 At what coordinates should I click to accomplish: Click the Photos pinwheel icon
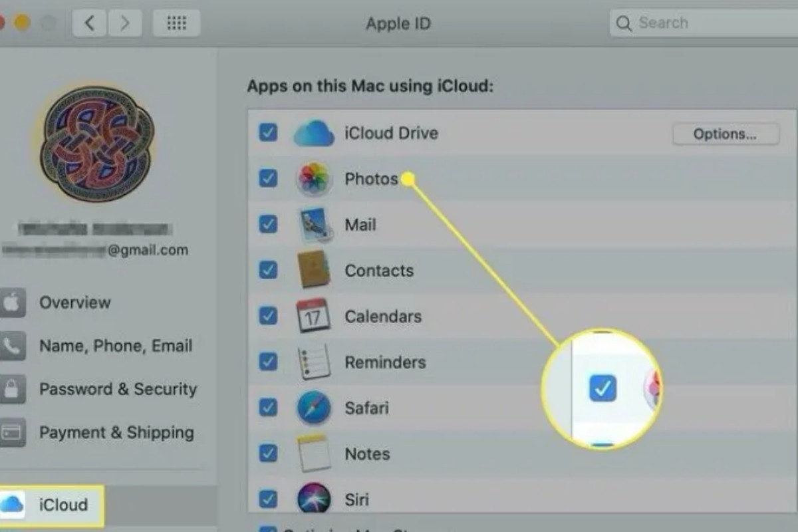(x=313, y=179)
